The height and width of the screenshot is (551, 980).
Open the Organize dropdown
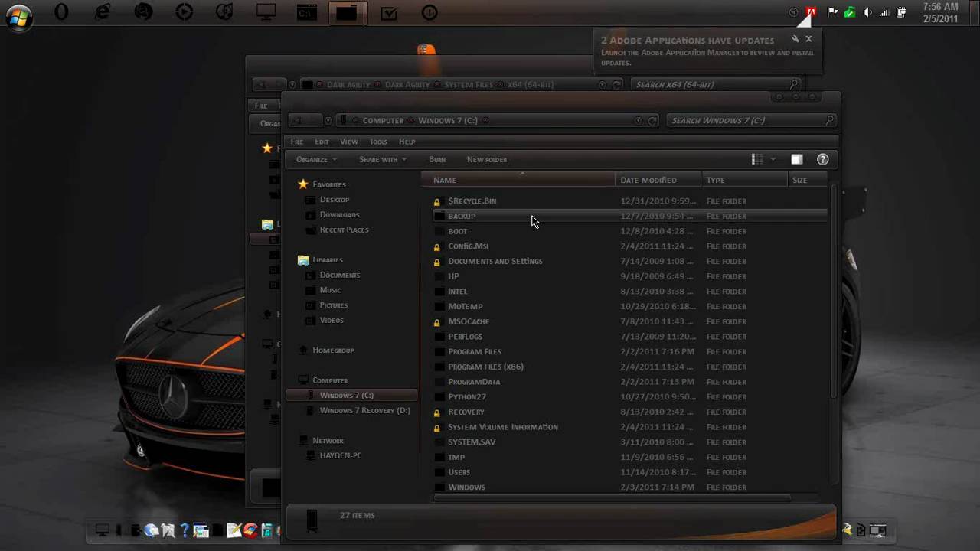[x=316, y=159]
